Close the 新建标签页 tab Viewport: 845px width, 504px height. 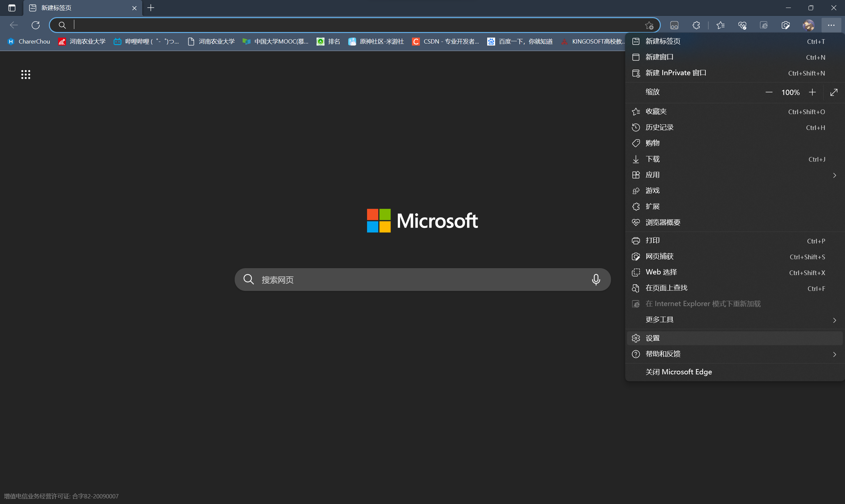tap(135, 8)
